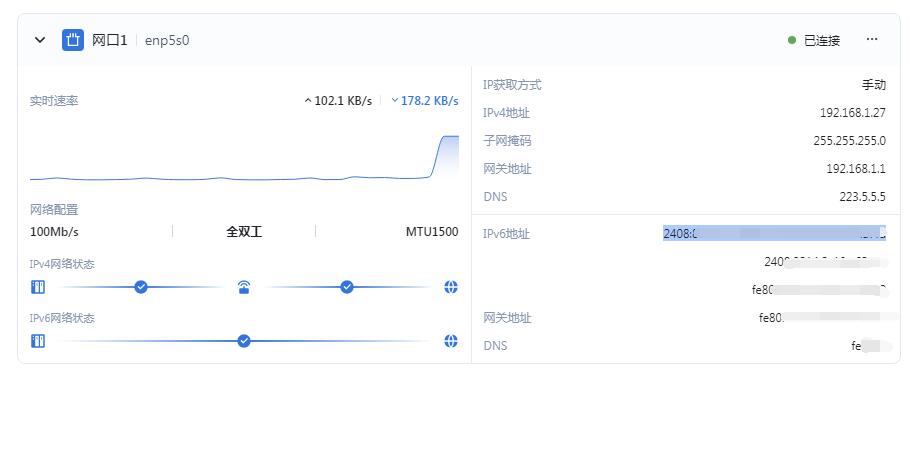Image resolution: width=910 pixels, height=469 pixels.
Task: Click the IPv4 address 192.168.1.27
Action: point(853,113)
